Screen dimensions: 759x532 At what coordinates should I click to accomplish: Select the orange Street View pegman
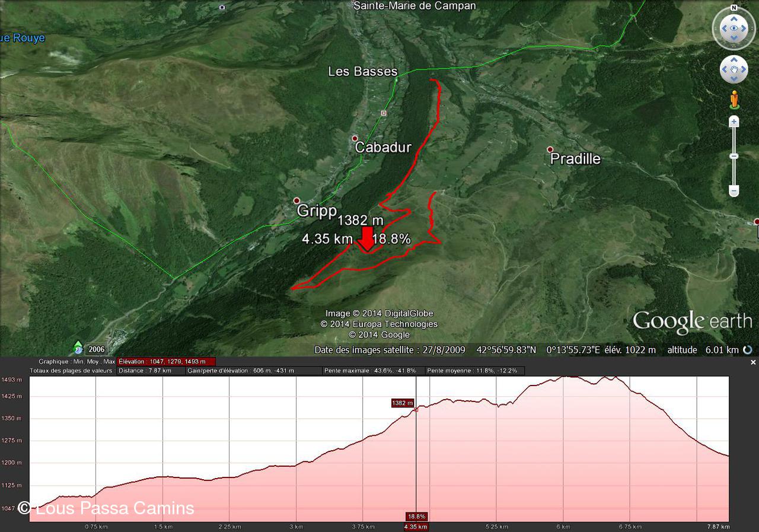(734, 99)
